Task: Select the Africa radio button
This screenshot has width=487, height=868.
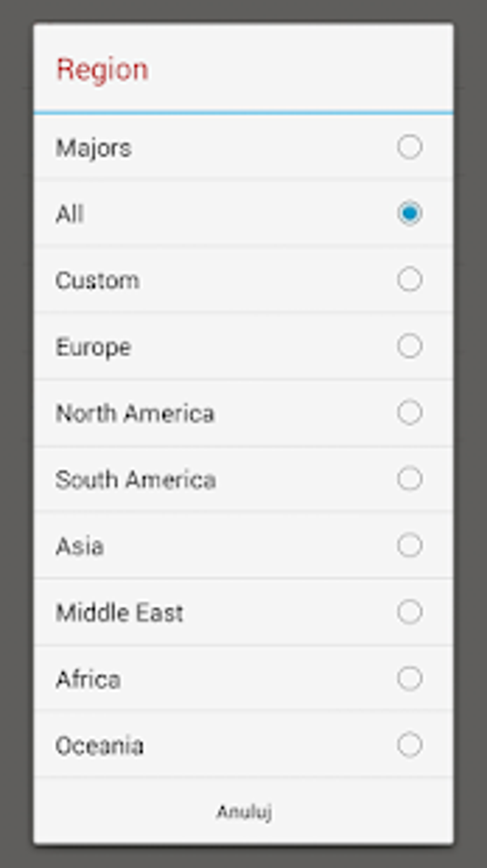Action: 409,678
